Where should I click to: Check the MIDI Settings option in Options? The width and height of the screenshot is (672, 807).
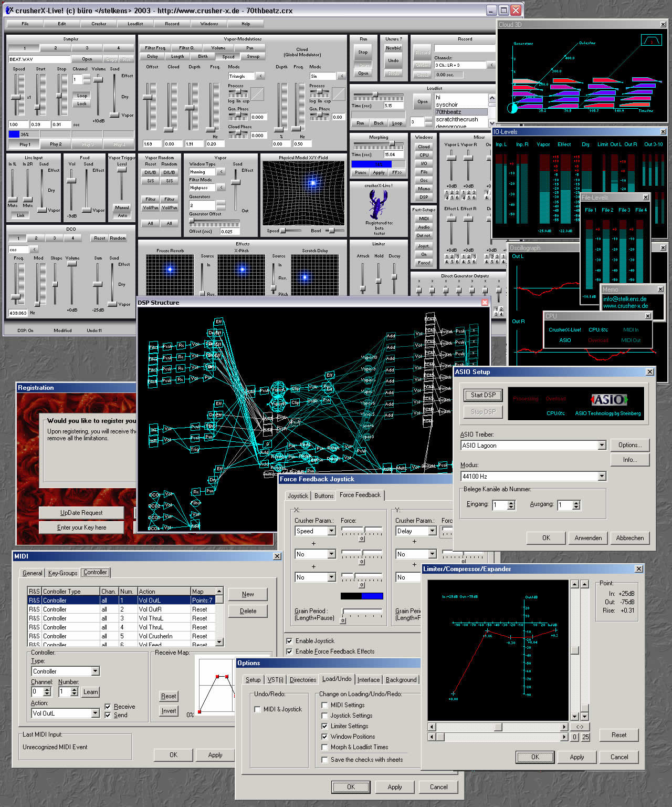click(324, 705)
